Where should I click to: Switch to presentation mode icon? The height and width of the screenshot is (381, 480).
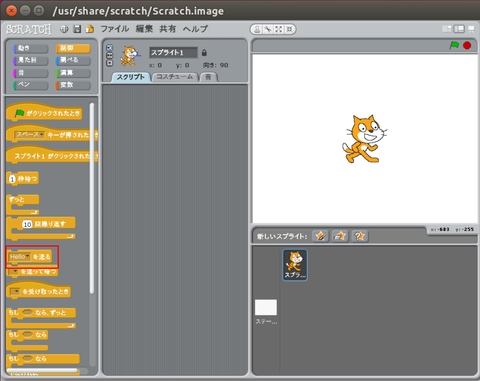coord(471,29)
